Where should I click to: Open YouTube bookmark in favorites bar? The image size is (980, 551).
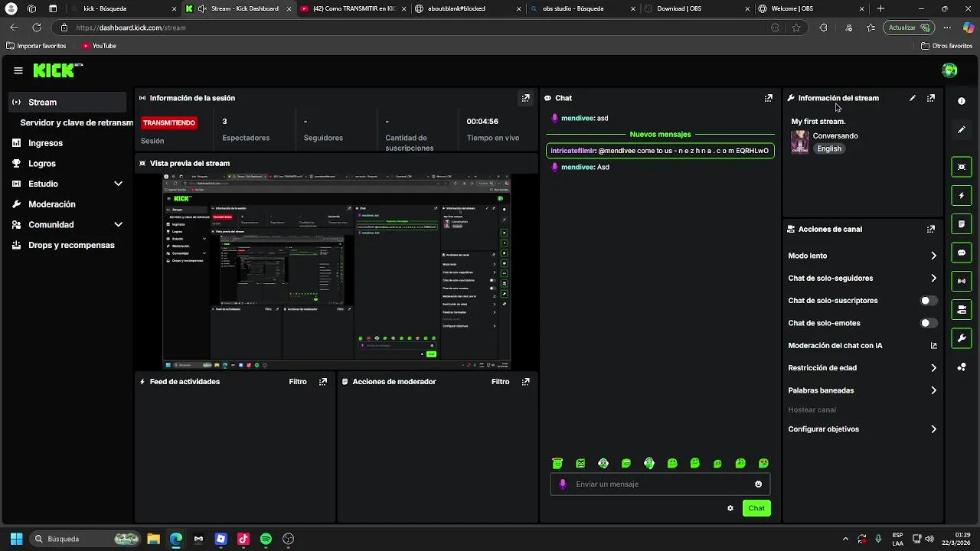[99, 46]
